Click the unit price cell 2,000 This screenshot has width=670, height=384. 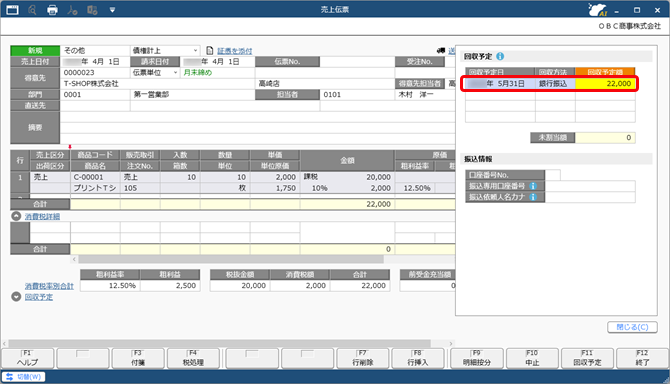(x=275, y=177)
